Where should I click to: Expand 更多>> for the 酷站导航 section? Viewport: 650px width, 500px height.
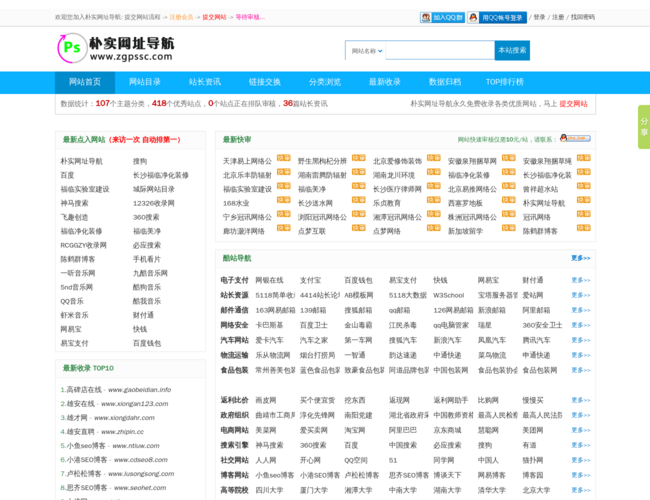[x=580, y=258]
